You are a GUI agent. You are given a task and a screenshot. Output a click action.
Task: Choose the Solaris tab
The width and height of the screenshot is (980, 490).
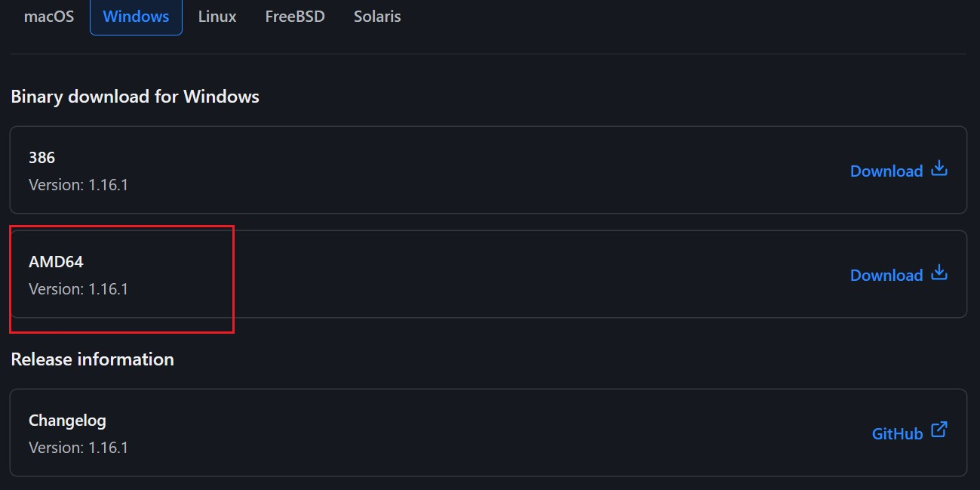pyautogui.click(x=377, y=16)
